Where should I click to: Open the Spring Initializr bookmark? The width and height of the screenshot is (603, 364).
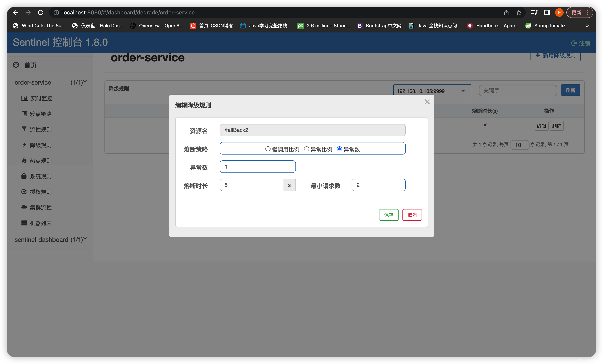pyautogui.click(x=546, y=26)
